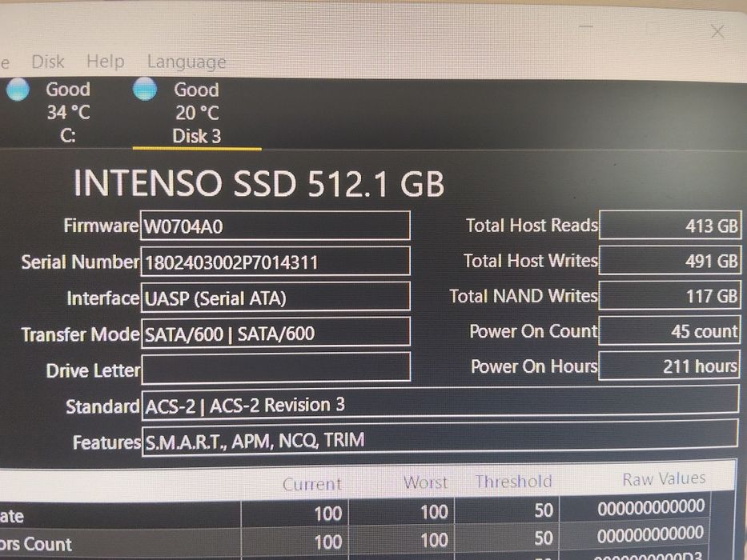Image resolution: width=747 pixels, height=560 pixels.
Task: Click the Power On Hours label
Action: pyautogui.click(x=534, y=366)
